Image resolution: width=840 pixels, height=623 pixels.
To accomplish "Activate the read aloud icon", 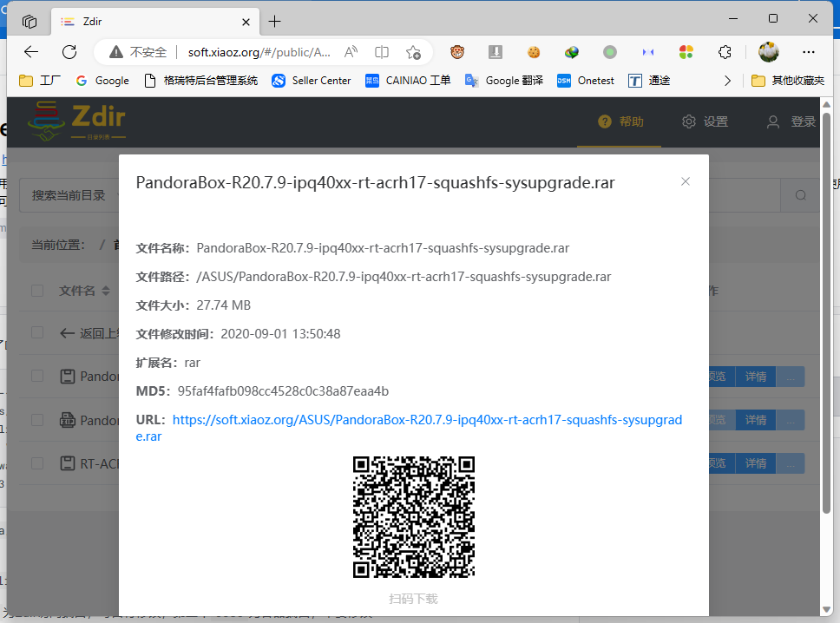I will click(x=351, y=52).
